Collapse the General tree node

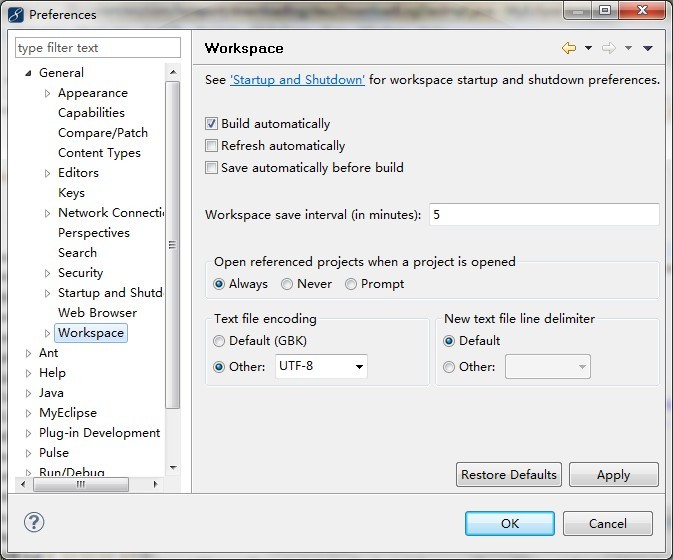pos(28,73)
